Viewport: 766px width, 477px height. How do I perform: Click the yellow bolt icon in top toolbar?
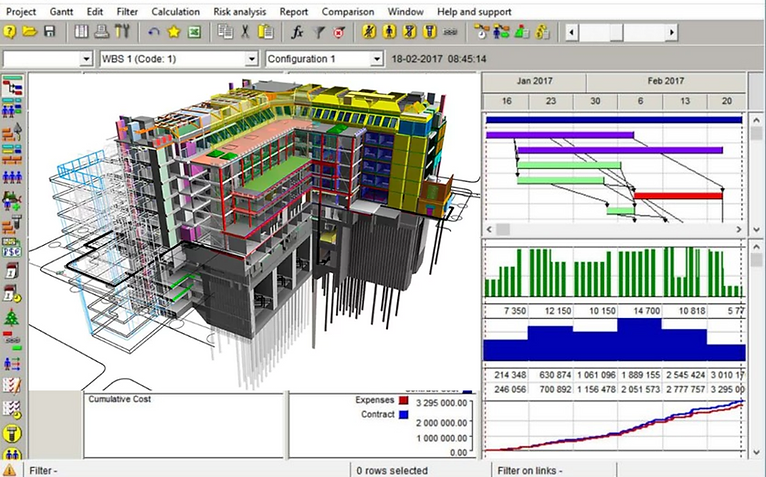pos(430,32)
